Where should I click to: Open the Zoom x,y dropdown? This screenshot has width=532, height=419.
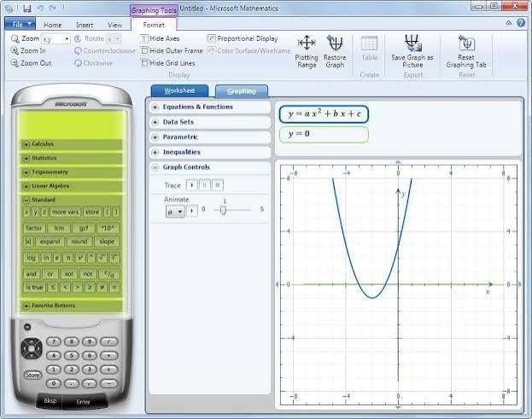[67, 39]
